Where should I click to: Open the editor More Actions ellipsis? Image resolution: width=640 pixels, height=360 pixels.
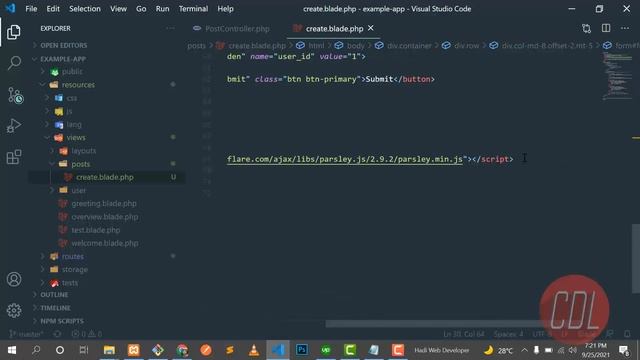click(x=625, y=28)
